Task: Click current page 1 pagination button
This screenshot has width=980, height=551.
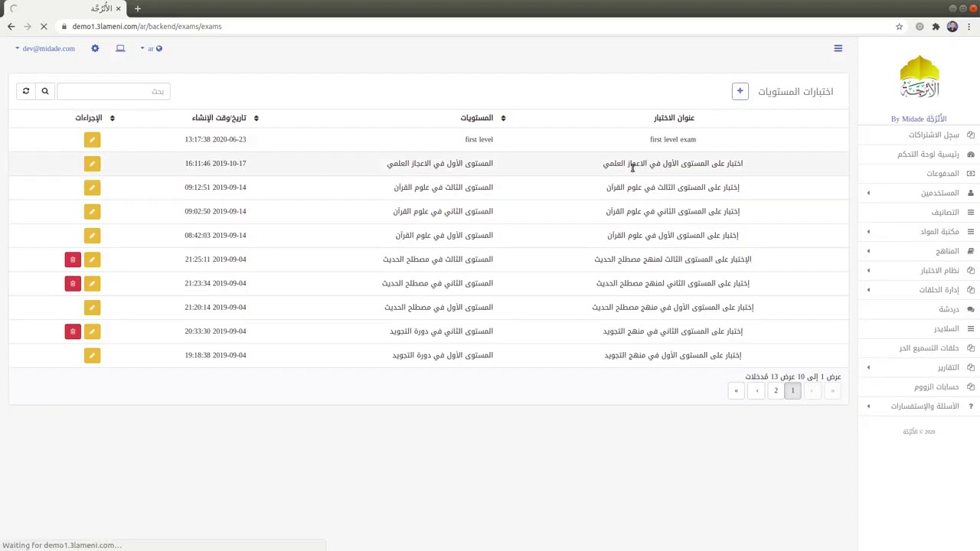Action: click(x=793, y=390)
